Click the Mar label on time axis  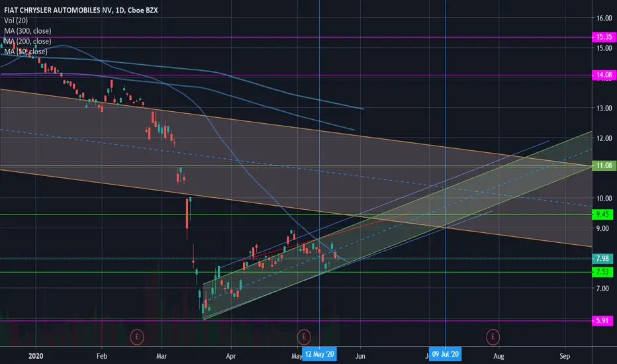click(x=162, y=356)
